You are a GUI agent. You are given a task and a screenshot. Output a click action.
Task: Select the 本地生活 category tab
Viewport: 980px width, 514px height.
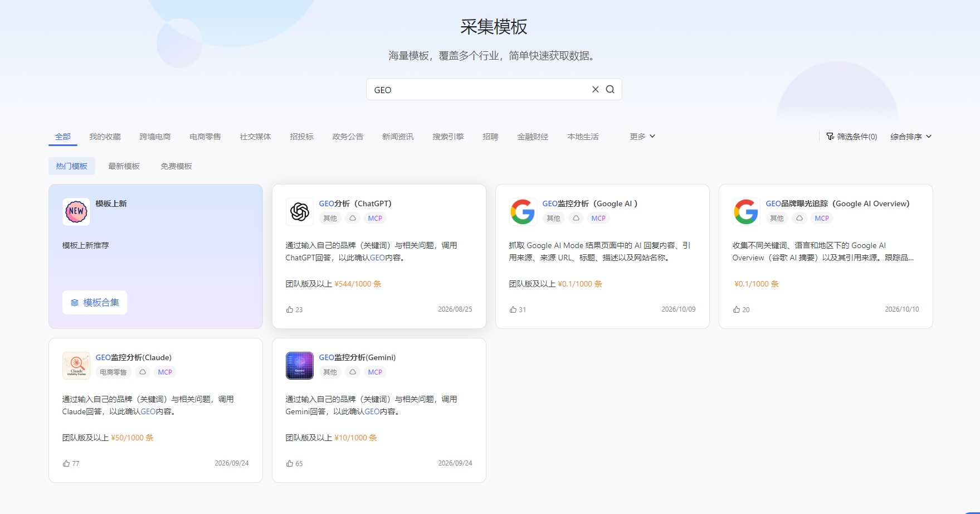[583, 137]
